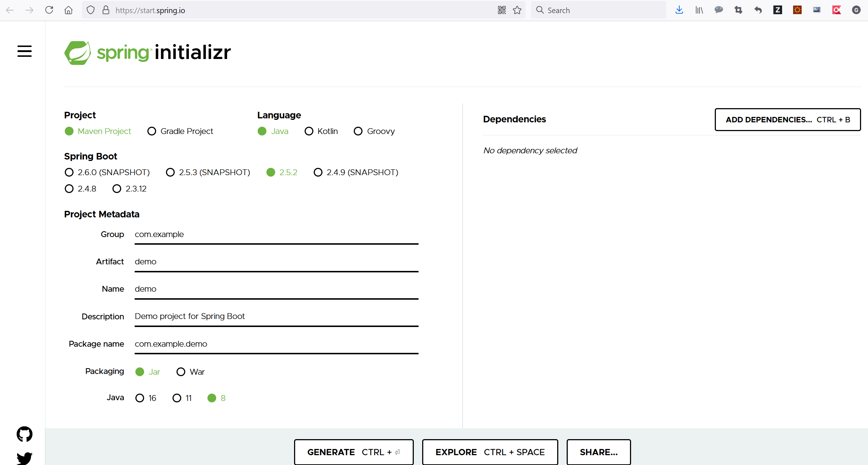The image size is (868, 465).
Task: Select Maven Project type
Action: [98, 131]
